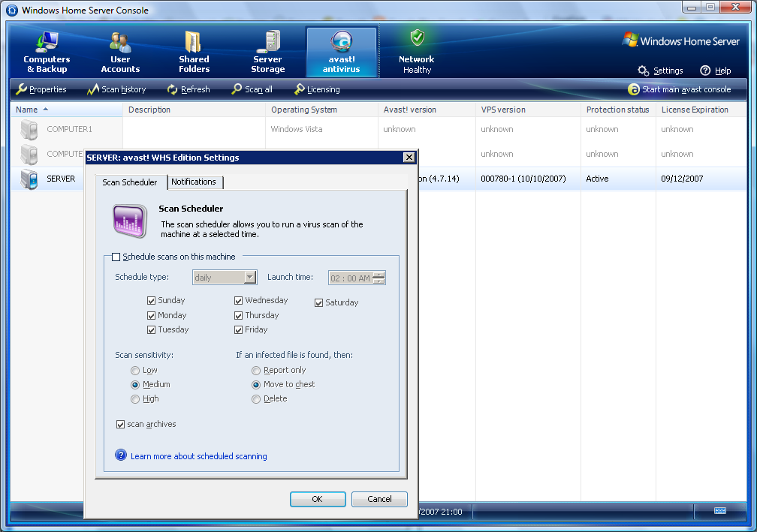
Task: Select the Scan Scheduler tab
Action: tap(130, 182)
